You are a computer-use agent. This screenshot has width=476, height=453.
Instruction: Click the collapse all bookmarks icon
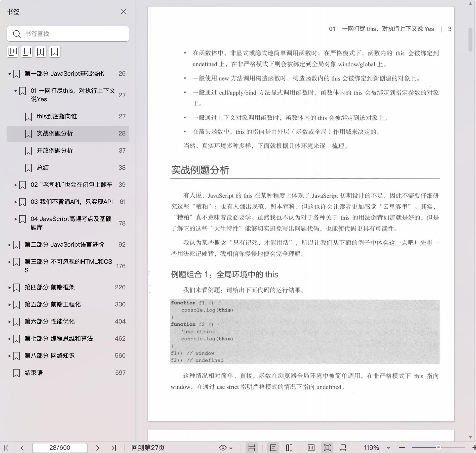coord(27,52)
